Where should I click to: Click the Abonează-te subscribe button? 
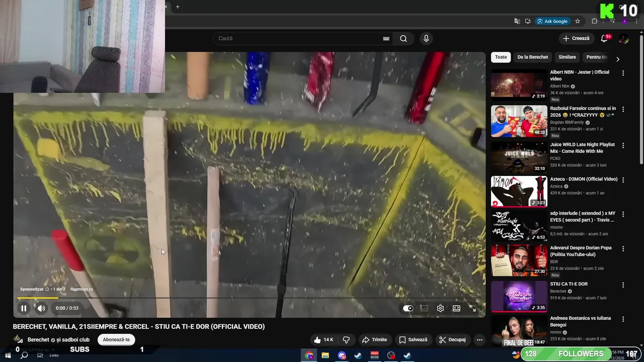coord(116,340)
